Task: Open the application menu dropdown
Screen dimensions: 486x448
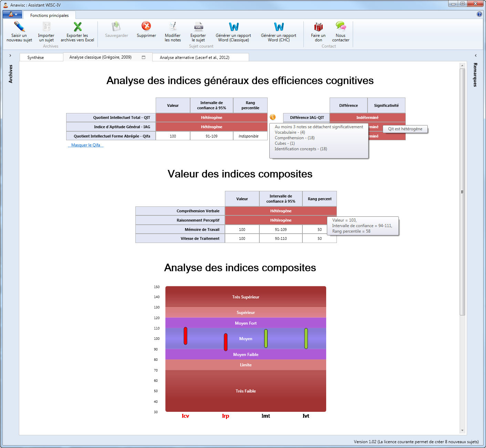Action: (12, 14)
